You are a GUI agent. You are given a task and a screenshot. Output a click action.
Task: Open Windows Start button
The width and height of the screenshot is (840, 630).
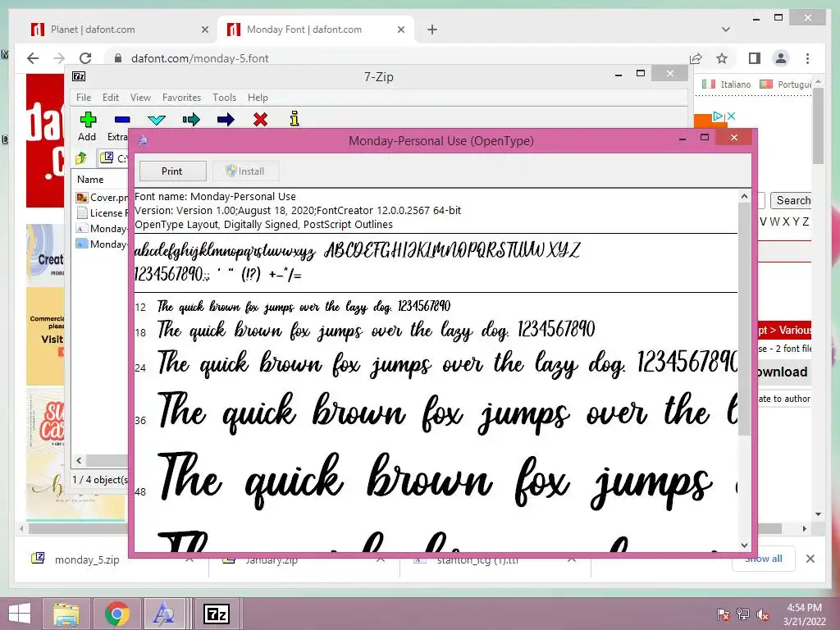20,614
